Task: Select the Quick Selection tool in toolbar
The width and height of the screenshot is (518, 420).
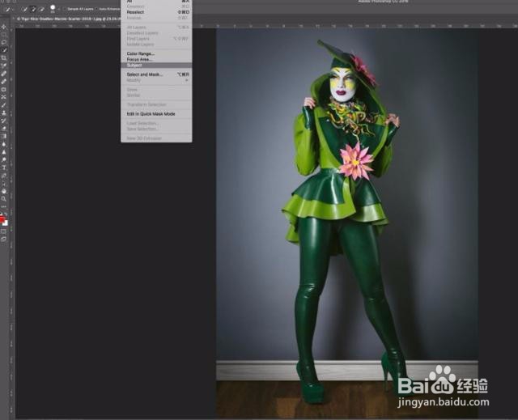Action: [x=3, y=50]
